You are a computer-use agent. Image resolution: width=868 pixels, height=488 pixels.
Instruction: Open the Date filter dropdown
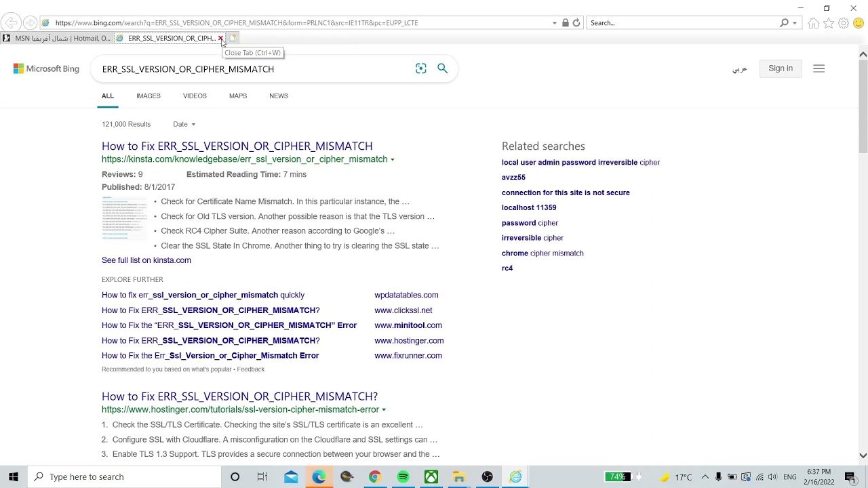pyautogui.click(x=184, y=124)
